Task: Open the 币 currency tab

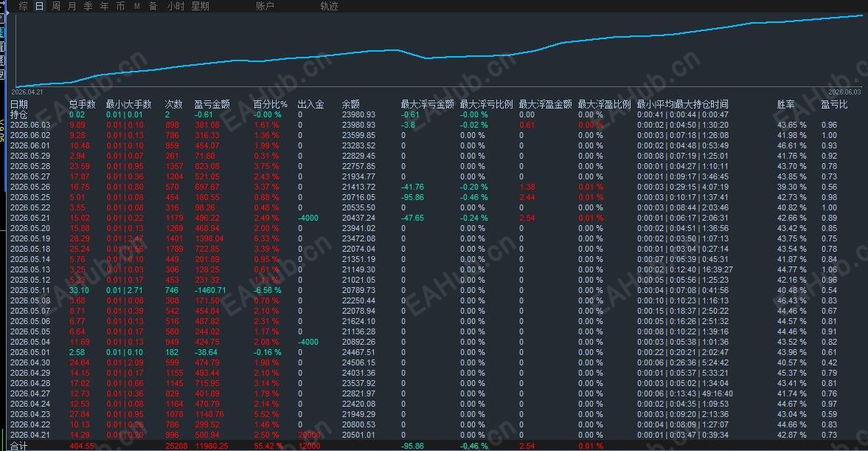Action: coord(120,6)
